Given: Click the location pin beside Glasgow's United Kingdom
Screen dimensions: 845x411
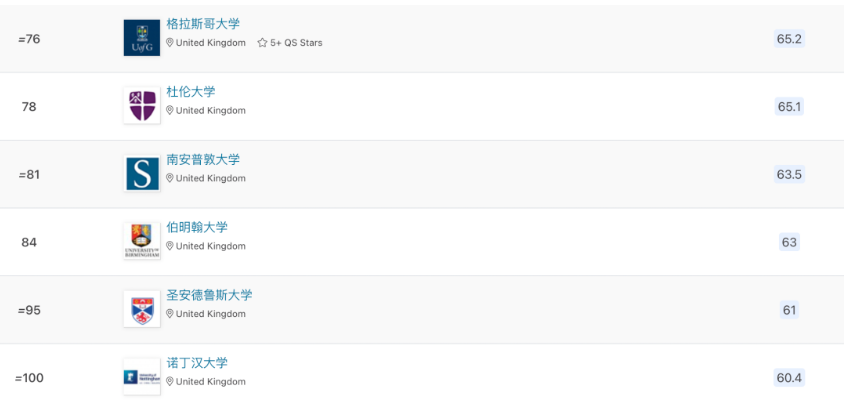Looking at the screenshot, I should click(x=170, y=43).
